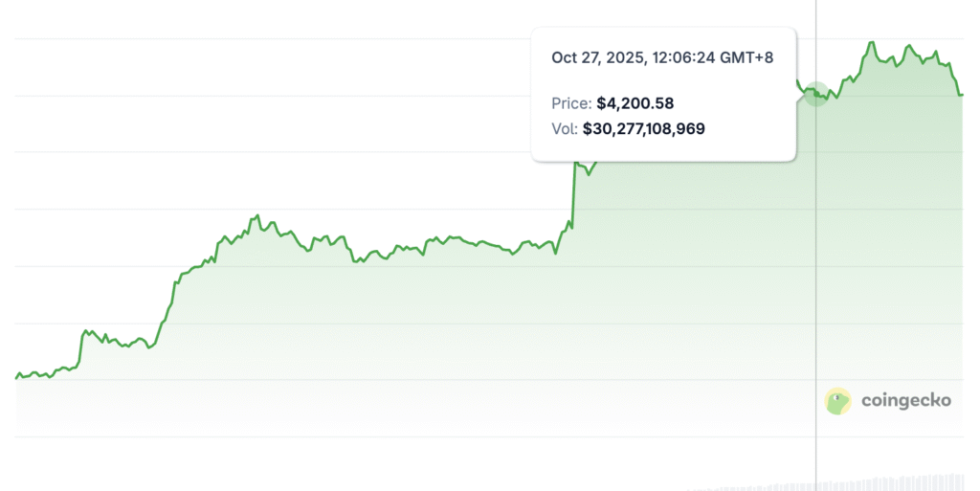Image resolution: width=980 pixels, height=491 pixels.
Task: Click the coingecko watermark text
Action: [906, 400]
